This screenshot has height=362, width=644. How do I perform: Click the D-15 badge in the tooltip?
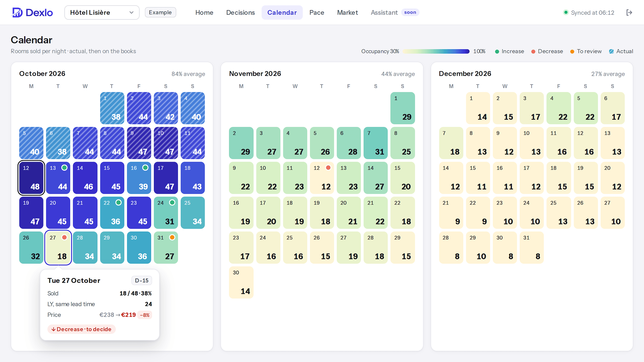coord(142,281)
